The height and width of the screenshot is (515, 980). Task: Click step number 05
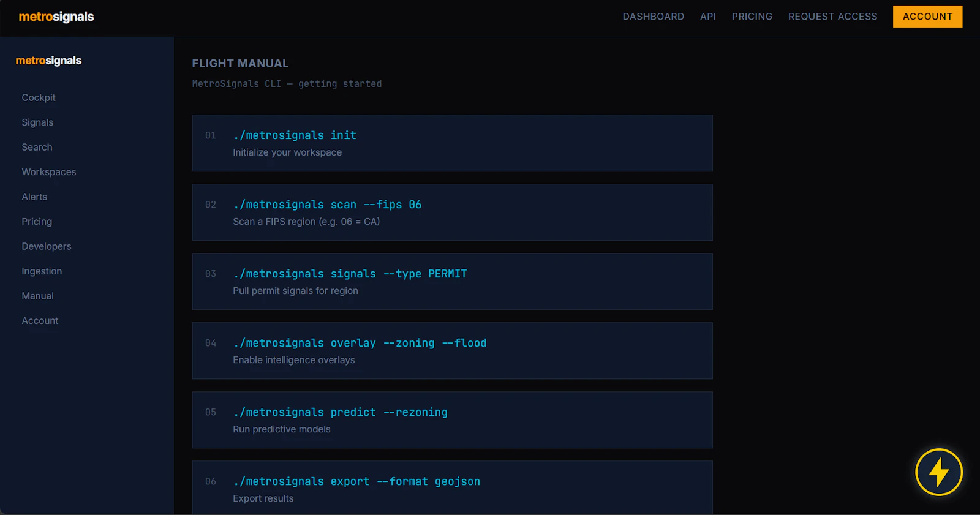211,412
